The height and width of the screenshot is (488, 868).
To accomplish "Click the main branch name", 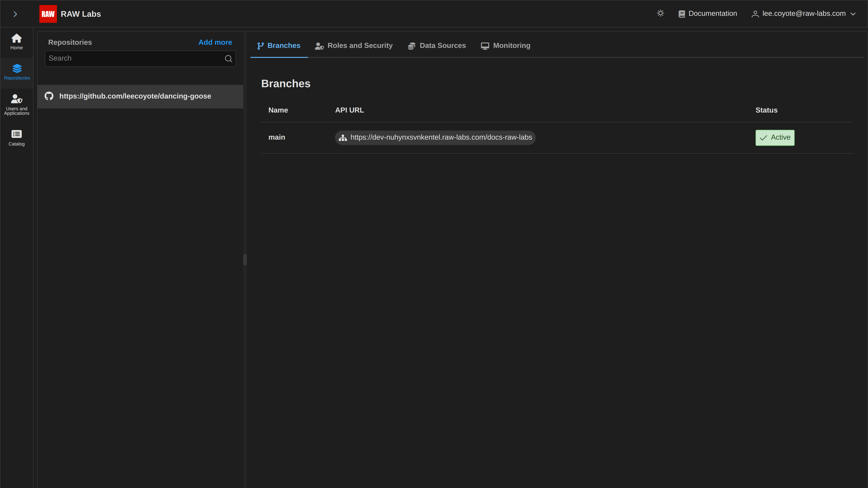I will pyautogui.click(x=277, y=137).
